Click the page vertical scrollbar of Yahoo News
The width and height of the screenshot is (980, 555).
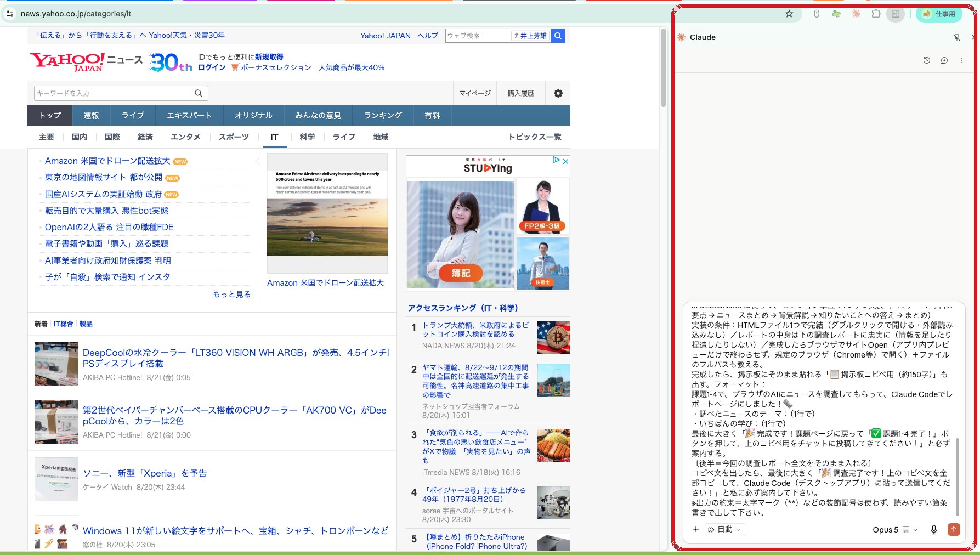664,68
